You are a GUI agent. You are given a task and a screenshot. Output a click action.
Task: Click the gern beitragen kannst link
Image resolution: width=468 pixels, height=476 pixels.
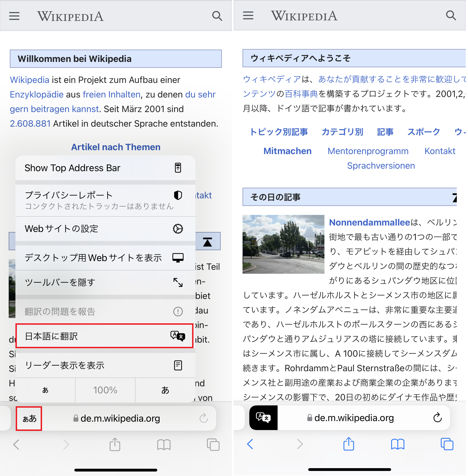[54, 109]
